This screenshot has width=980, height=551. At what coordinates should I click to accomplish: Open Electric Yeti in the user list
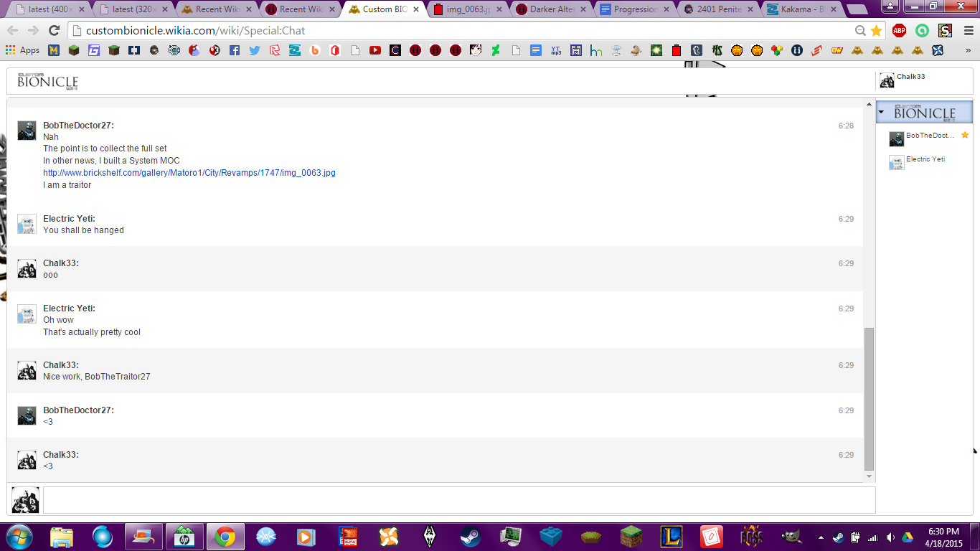click(925, 159)
